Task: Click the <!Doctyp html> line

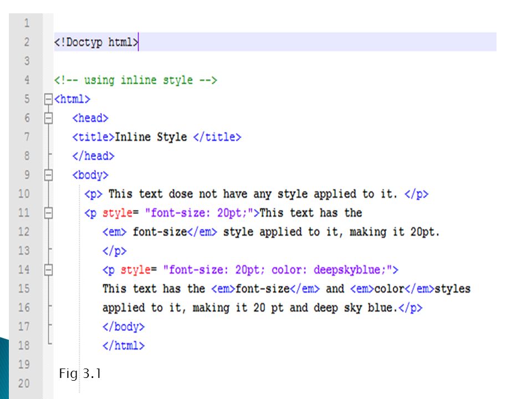Action: pyautogui.click(x=275, y=42)
